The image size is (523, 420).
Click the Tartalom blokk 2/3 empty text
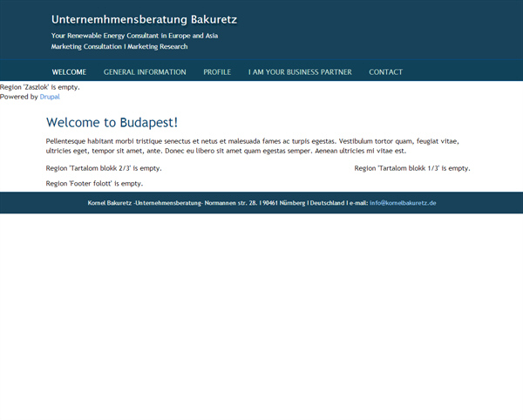coord(104,168)
